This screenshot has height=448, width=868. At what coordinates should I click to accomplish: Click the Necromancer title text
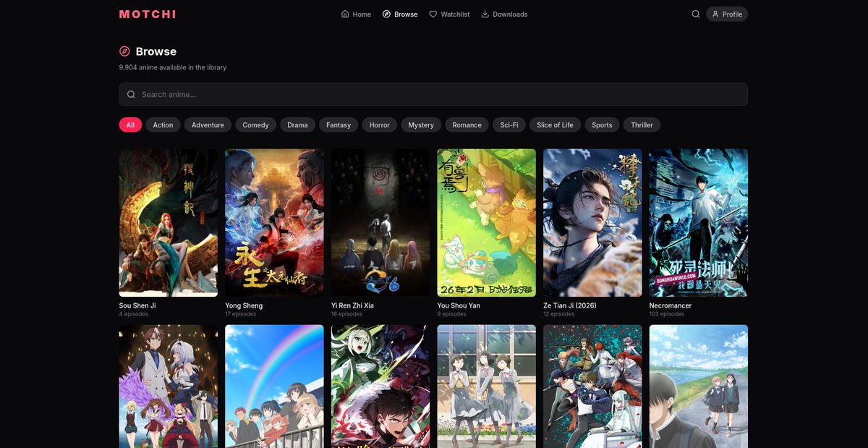671,305
